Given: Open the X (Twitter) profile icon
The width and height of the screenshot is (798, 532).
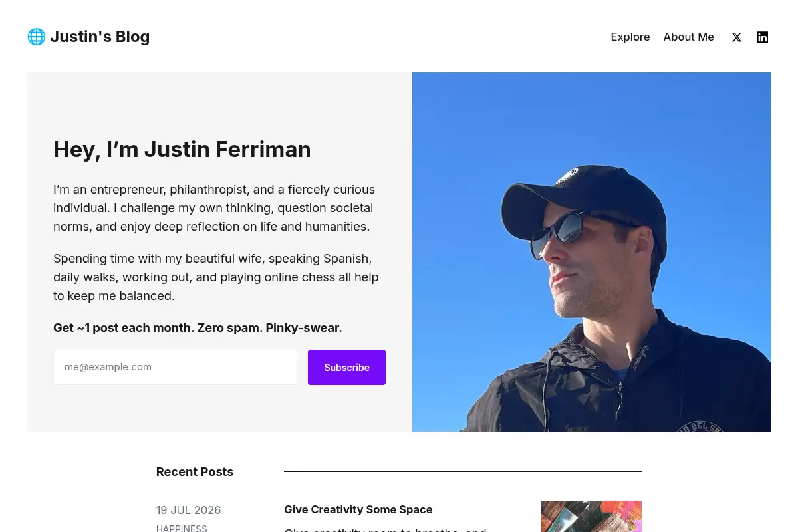Looking at the screenshot, I should 737,37.
